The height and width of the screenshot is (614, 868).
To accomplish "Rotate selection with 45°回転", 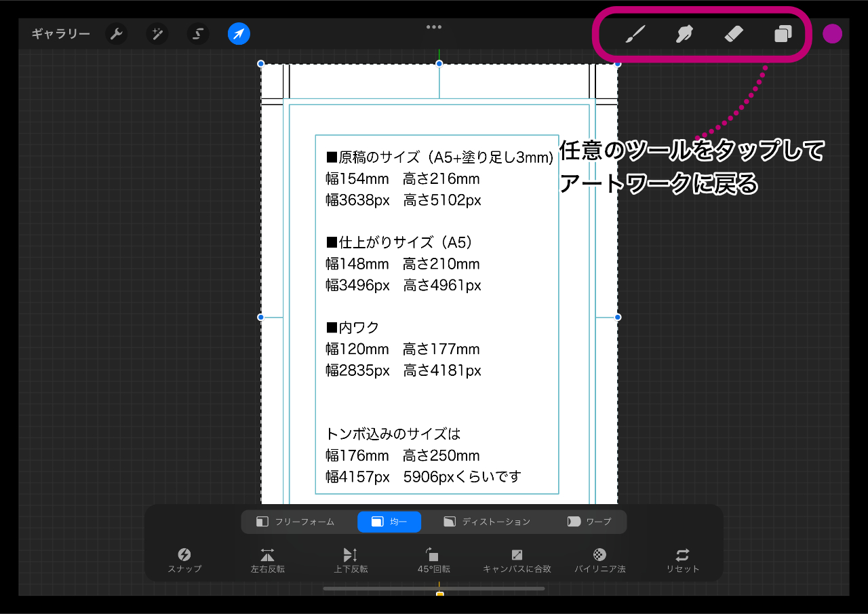I will 433,560.
